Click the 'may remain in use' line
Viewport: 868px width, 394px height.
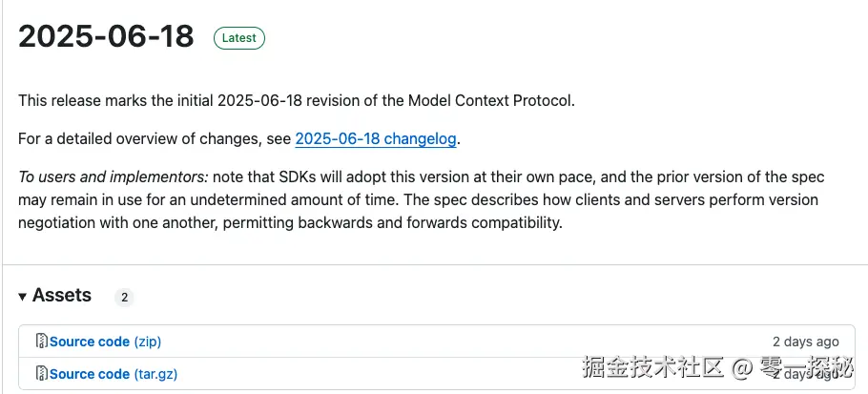click(x=77, y=201)
